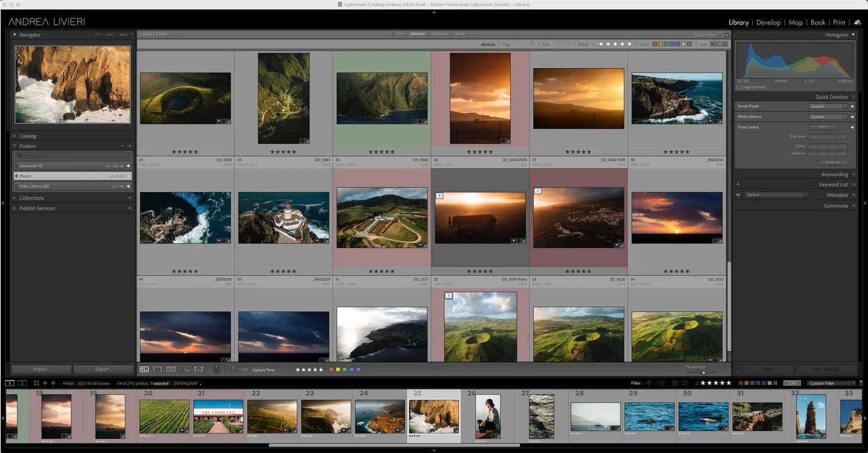Switch to the Develop module
The image size is (868, 453).
pyautogui.click(x=768, y=23)
